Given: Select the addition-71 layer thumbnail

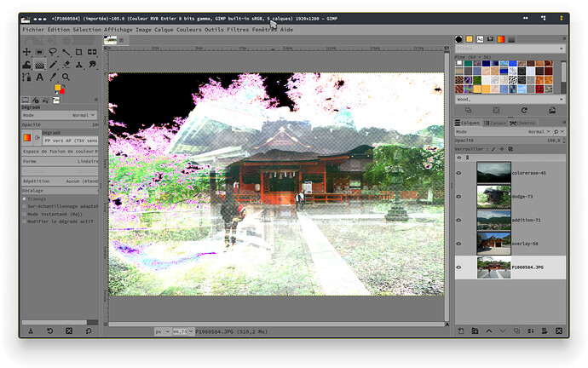Looking at the screenshot, I should tap(493, 220).
